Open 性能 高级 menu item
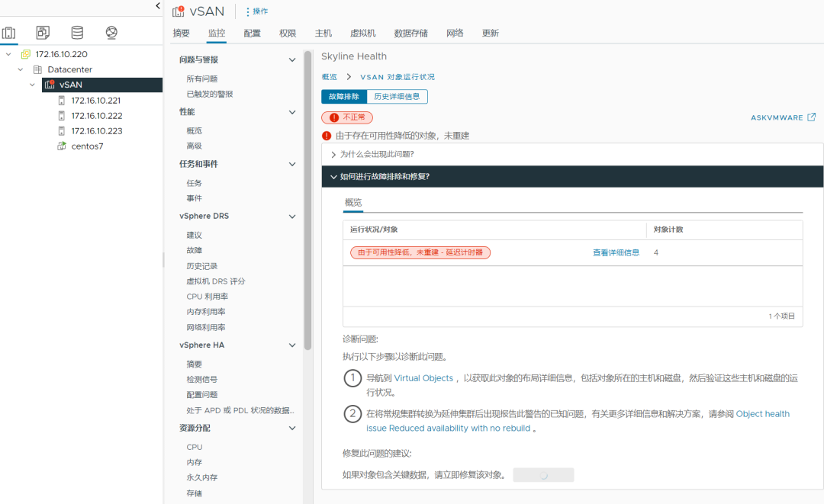This screenshot has height=504, width=824. point(194,146)
